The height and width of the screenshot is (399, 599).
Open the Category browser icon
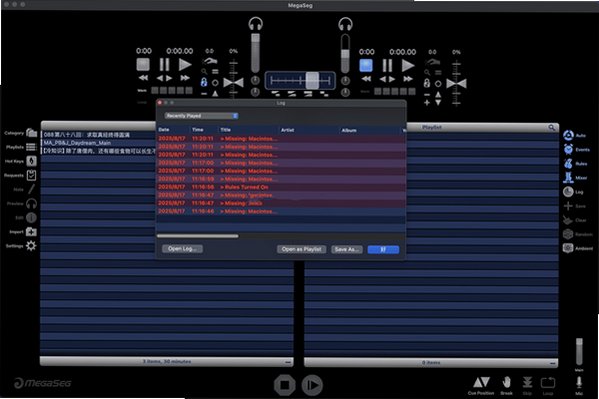tap(31, 133)
